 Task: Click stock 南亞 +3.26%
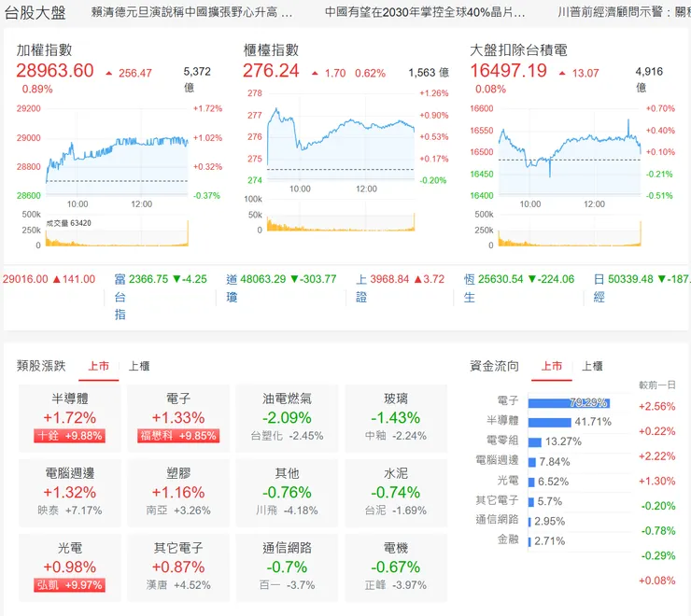(178, 511)
